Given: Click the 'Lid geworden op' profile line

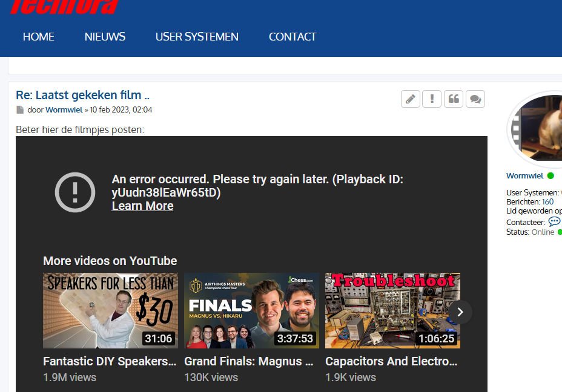Looking at the screenshot, I should pyautogui.click(x=534, y=211).
